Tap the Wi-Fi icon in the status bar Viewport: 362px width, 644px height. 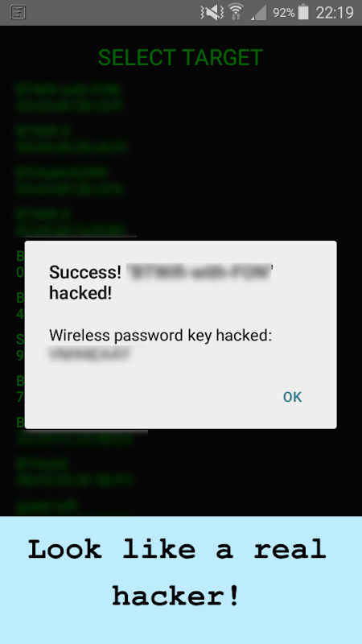(236, 12)
